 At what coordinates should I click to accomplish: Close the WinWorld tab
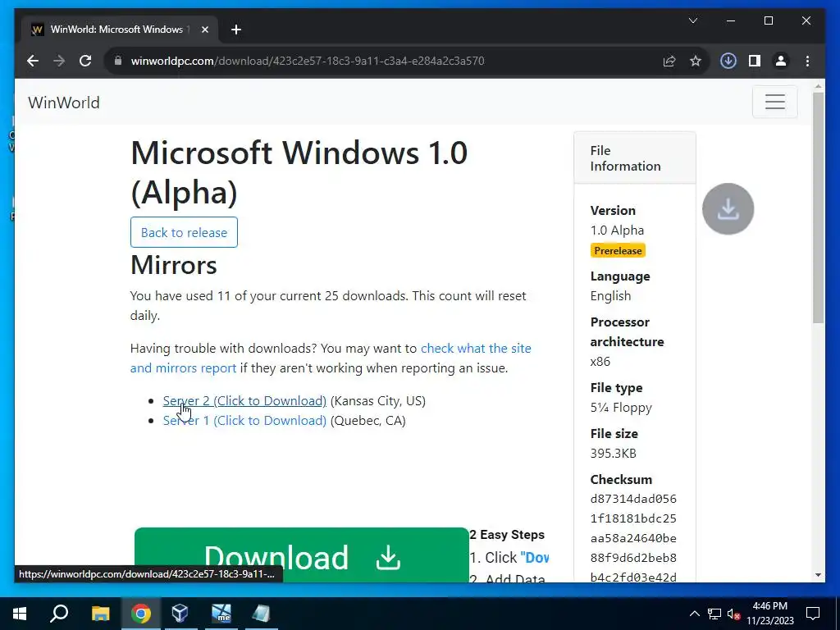(x=204, y=30)
